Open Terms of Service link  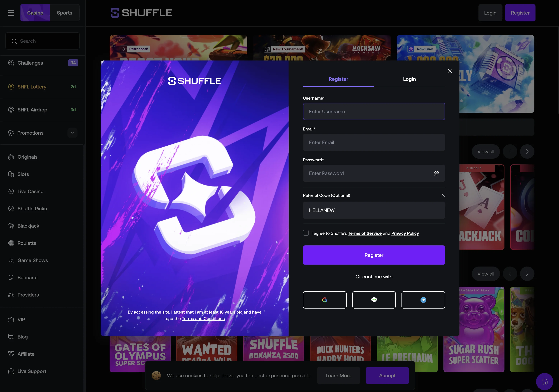(365, 233)
